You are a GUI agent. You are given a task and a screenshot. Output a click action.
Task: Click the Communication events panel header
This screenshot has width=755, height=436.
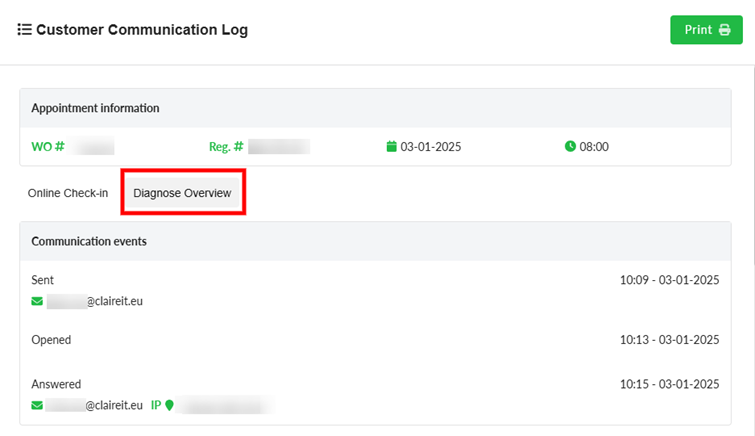tap(89, 241)
